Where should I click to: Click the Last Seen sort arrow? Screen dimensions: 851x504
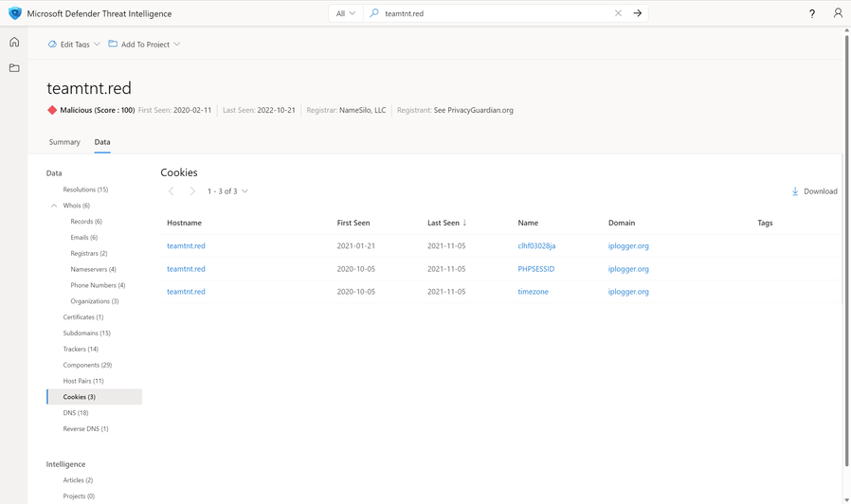464,223
